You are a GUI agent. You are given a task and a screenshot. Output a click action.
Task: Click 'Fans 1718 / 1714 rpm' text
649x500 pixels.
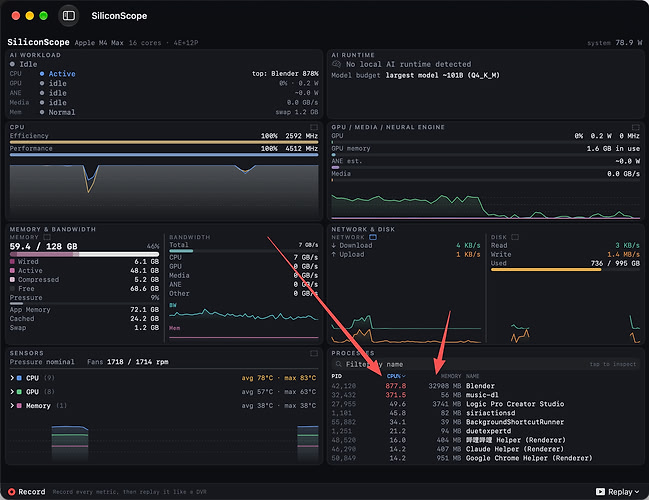click(127, 362)
